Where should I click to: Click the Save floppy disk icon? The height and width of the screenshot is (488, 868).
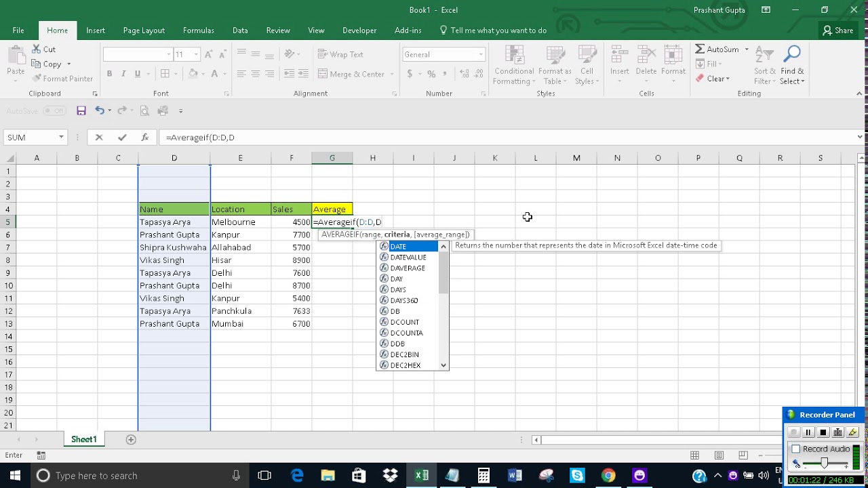(81, 110)
